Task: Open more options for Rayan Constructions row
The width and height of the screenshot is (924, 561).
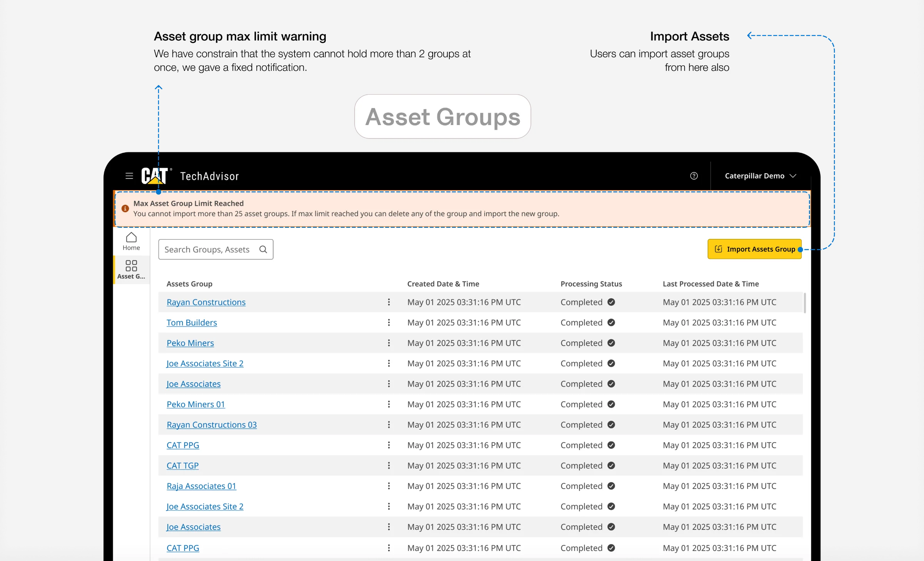Action: (x=389, y=302)
